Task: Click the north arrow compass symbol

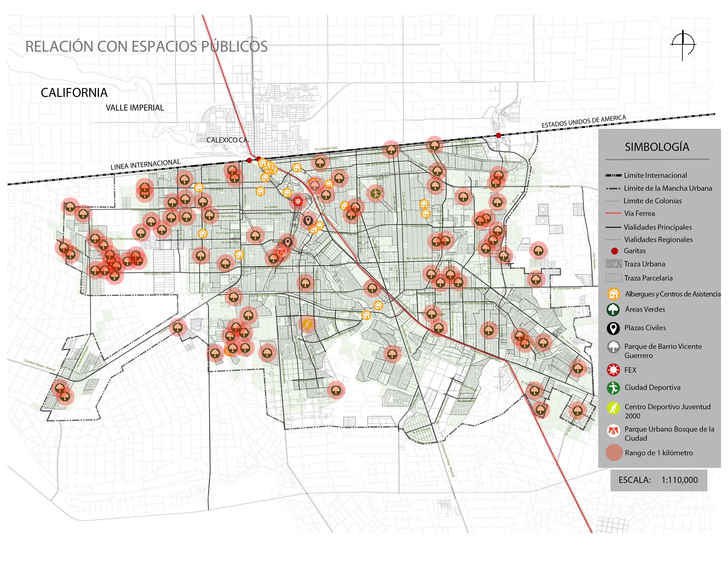Action: [x=683, y=45]
